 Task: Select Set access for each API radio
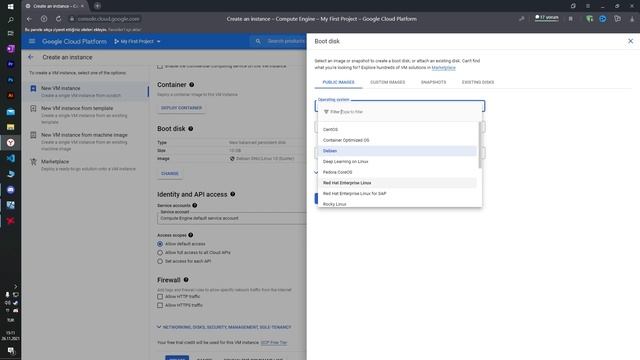pos(160,261)
